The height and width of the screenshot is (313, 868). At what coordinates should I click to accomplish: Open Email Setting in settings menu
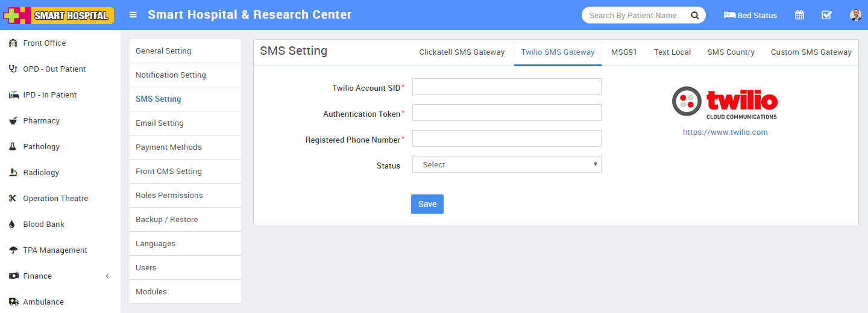[x=160, y=123]
